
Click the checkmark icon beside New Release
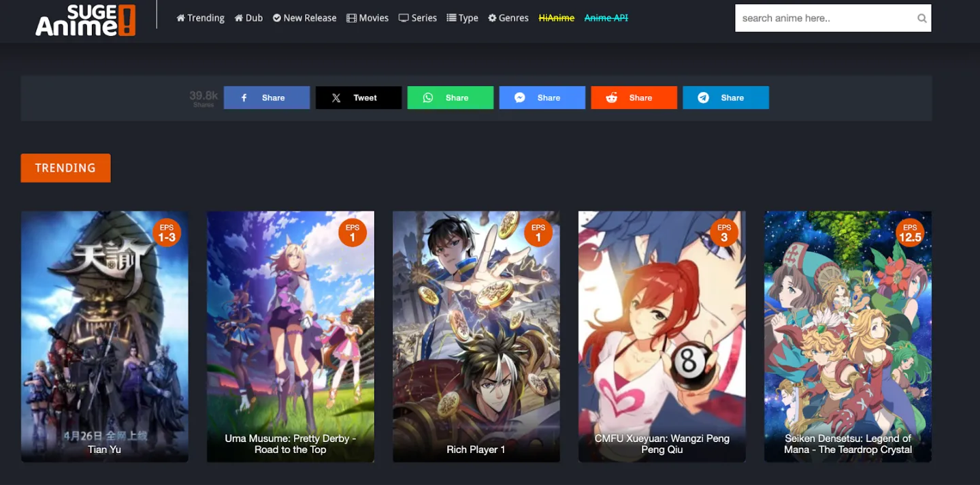click(277, 18)
